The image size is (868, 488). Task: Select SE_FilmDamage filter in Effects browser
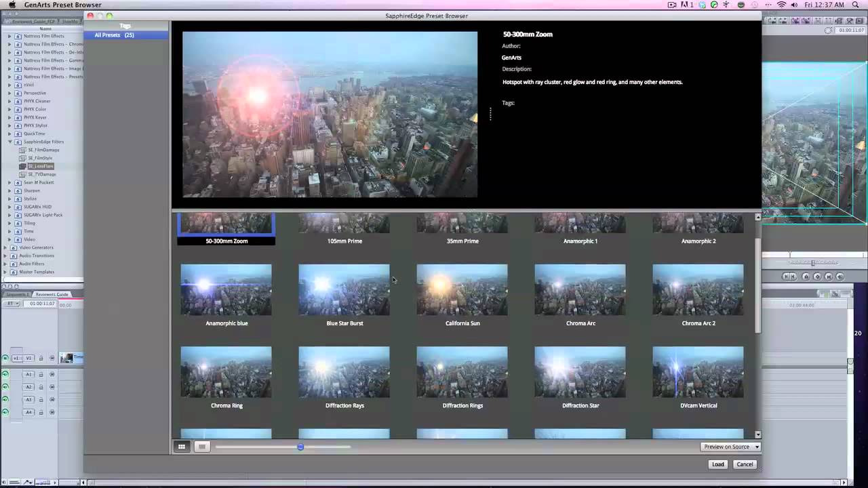pos(43,150)
